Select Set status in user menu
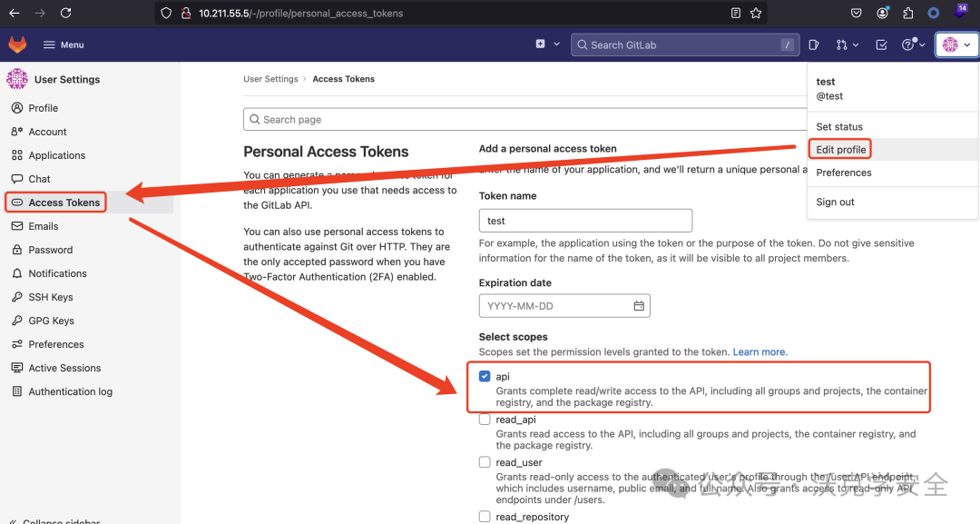The image size is (980, 524). pos(838,127)
